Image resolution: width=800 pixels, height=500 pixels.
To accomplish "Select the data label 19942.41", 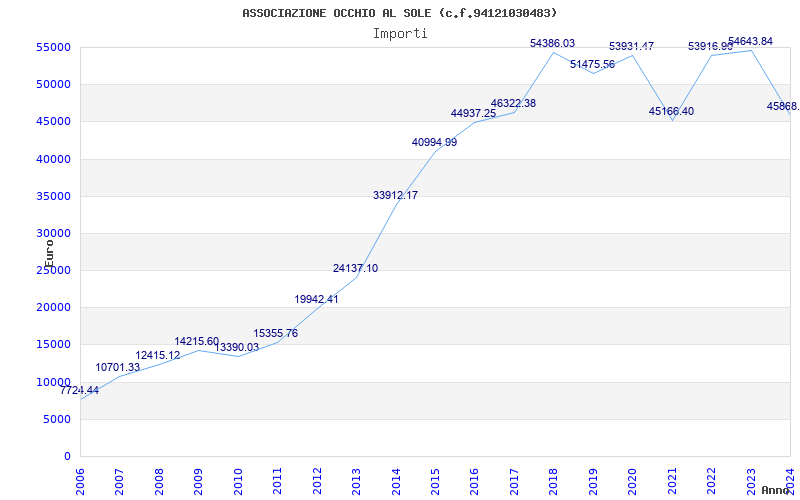I will click(316, 299).
